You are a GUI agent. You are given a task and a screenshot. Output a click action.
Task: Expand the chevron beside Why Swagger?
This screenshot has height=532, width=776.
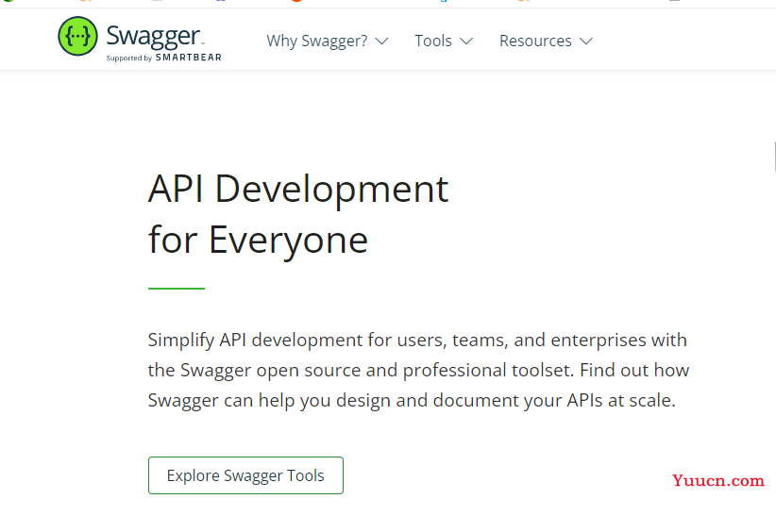click(381, 42)
